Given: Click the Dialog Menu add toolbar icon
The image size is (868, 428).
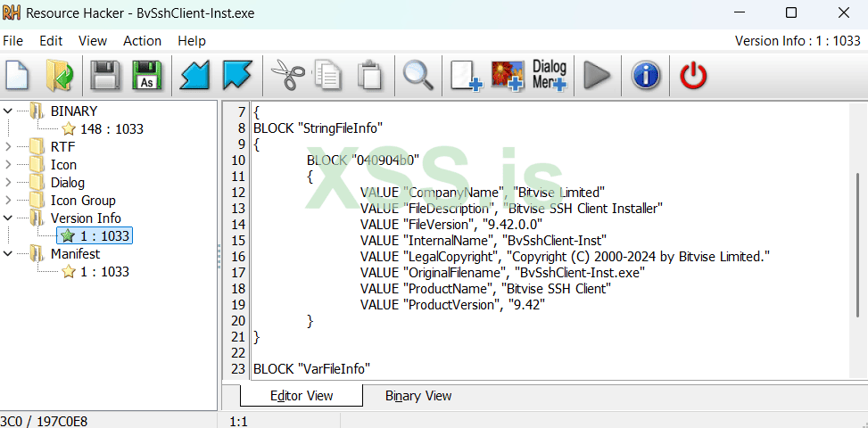Looking at the screenshot, I should click(550, 75).
